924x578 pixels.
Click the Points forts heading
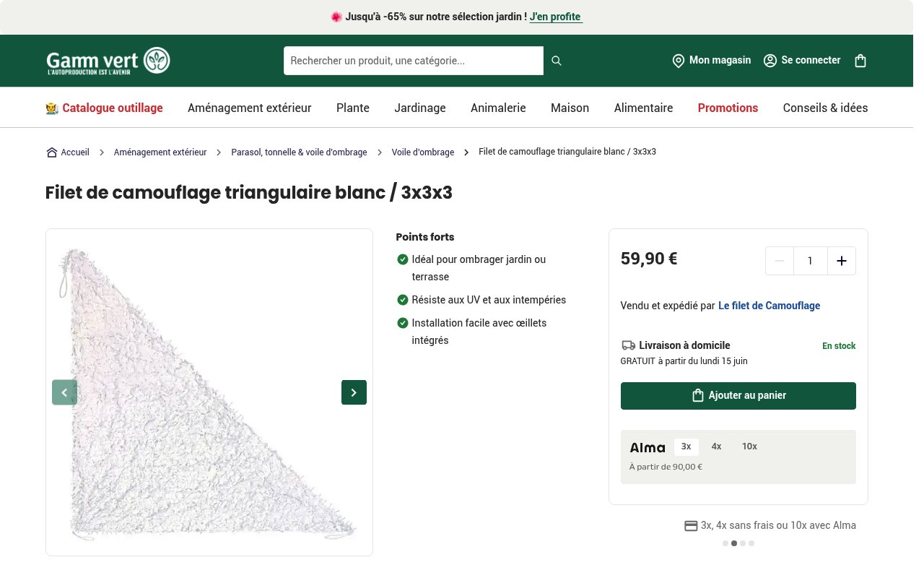[425, 237]
